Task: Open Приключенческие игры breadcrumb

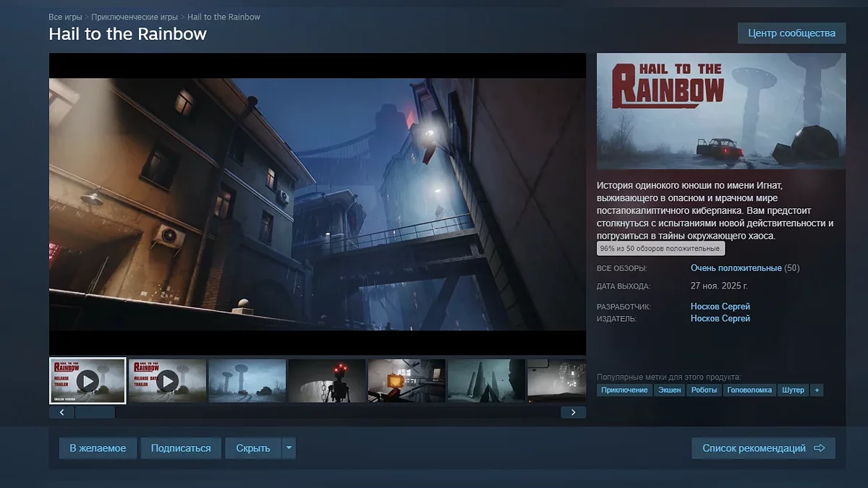Action: pos(135,17)
